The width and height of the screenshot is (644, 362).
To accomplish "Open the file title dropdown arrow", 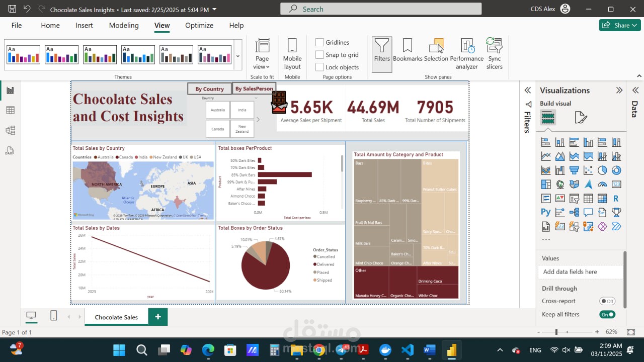I will (x=215, y=10).
